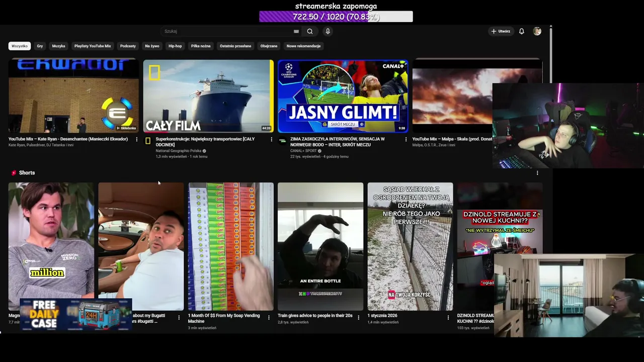Open Superkonstrukcje: Największy transportowiec title

pos(205,142)
